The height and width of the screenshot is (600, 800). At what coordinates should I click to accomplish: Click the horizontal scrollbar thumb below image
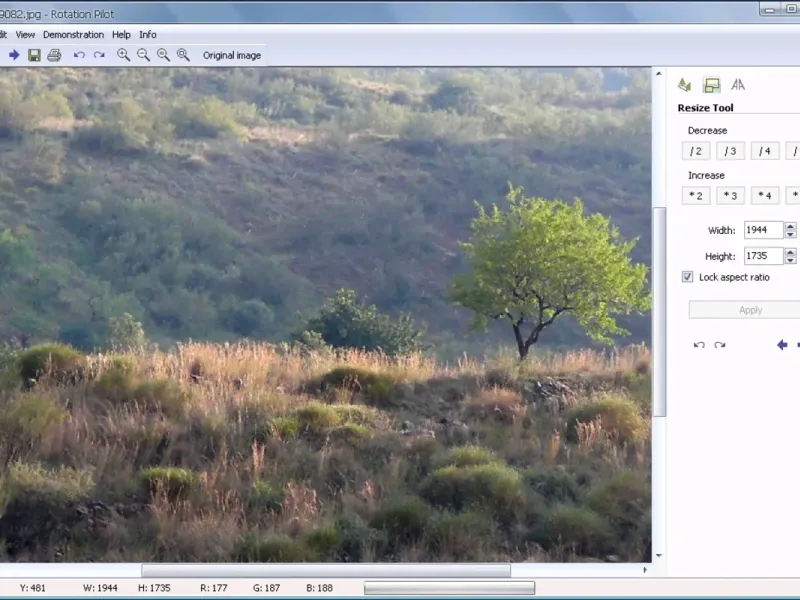pos(326,570)
